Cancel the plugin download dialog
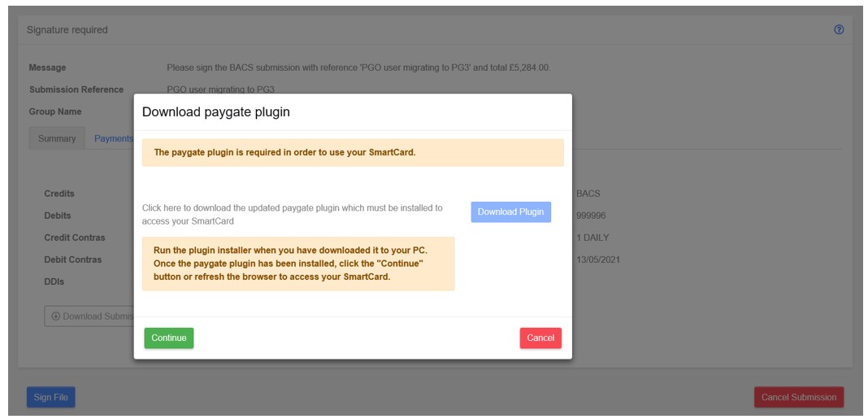The width and height of the screenshot is (868, 419). (540, 338)
